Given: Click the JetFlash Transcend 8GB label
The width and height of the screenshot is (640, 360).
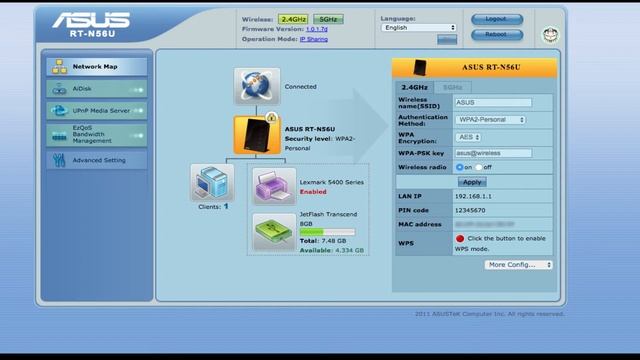Looking at the screenshot, I should pyautogui.click(x=328, y=219).
